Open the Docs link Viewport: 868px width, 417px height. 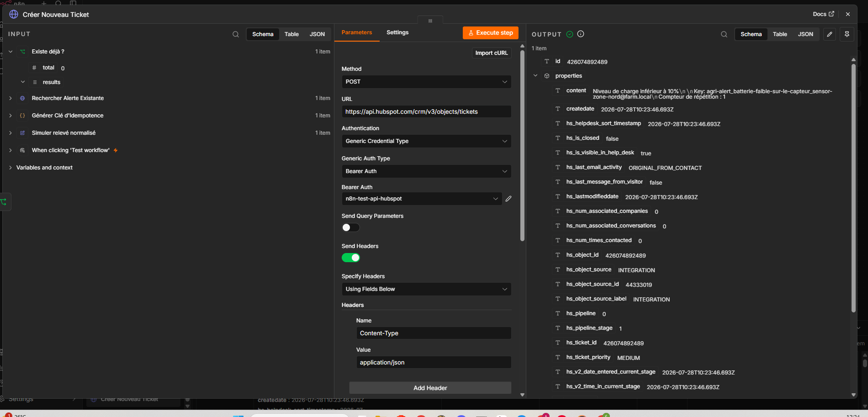[x=823, y=14]
